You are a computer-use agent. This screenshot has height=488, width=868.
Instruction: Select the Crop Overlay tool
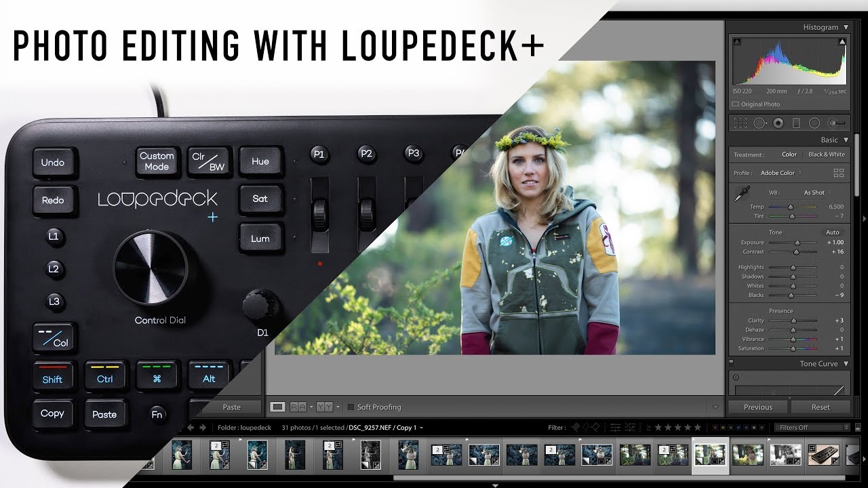741,123
